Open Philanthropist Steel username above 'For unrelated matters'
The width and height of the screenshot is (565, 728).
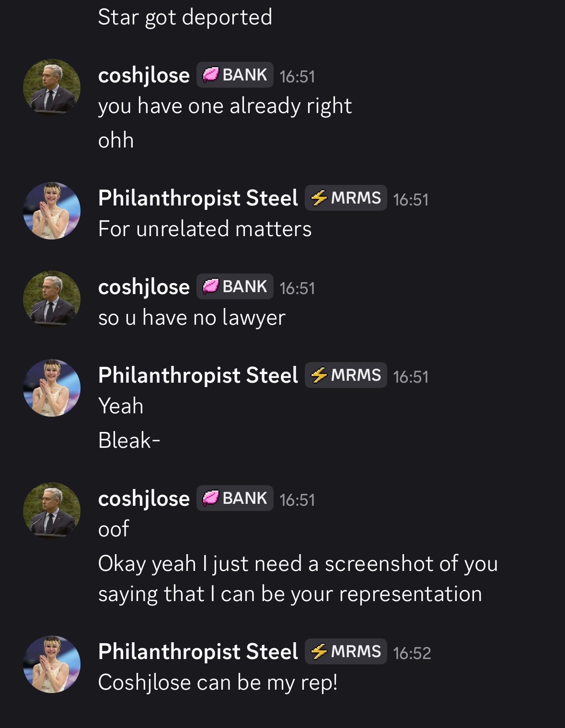pos(198,198)
